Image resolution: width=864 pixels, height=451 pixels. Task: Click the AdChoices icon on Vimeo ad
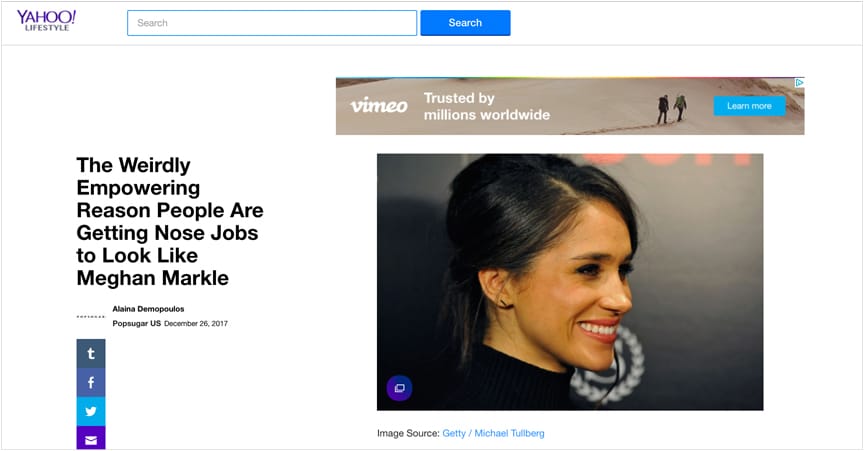(799, 83)
